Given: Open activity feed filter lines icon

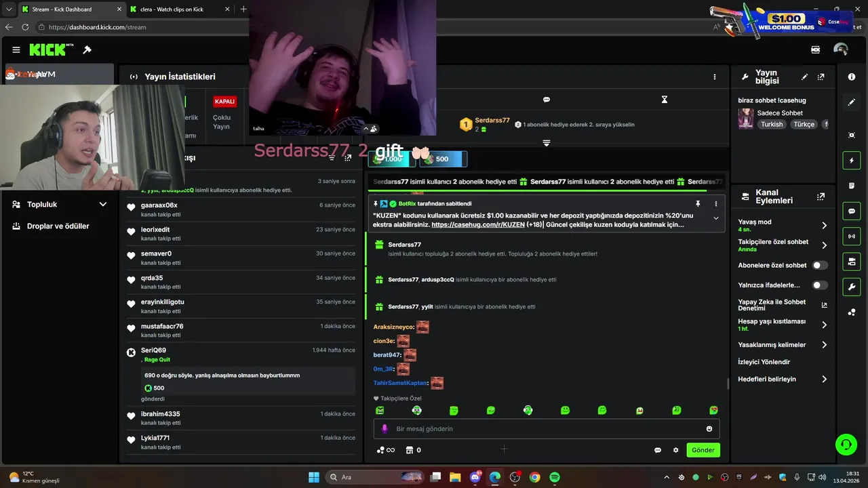Looking at the screenshot, I should coord(332,158).
